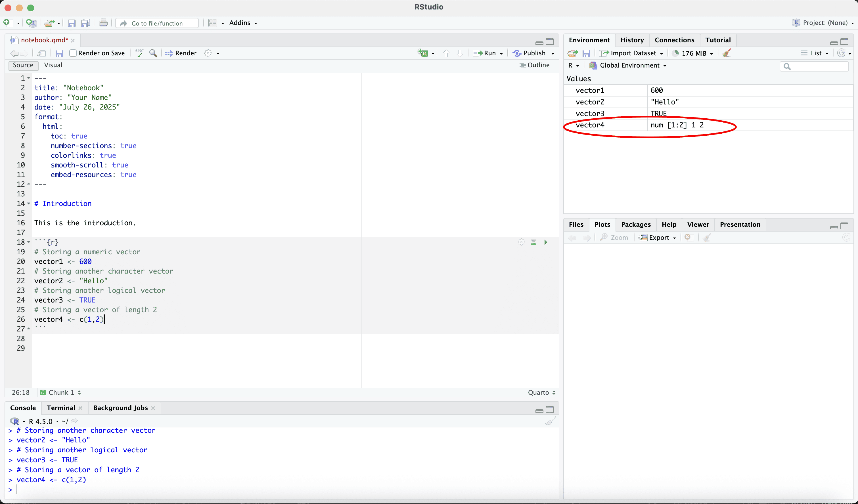Switch to the History tab

[x=632, y=40]
